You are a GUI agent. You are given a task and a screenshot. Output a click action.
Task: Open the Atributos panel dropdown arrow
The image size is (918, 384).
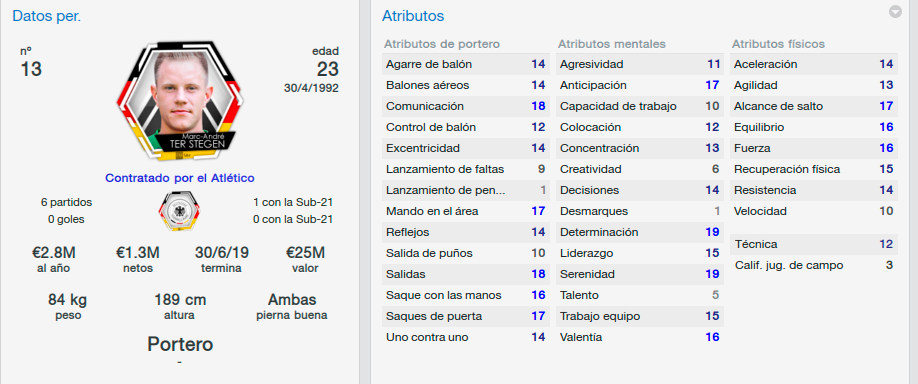(895, 12)
